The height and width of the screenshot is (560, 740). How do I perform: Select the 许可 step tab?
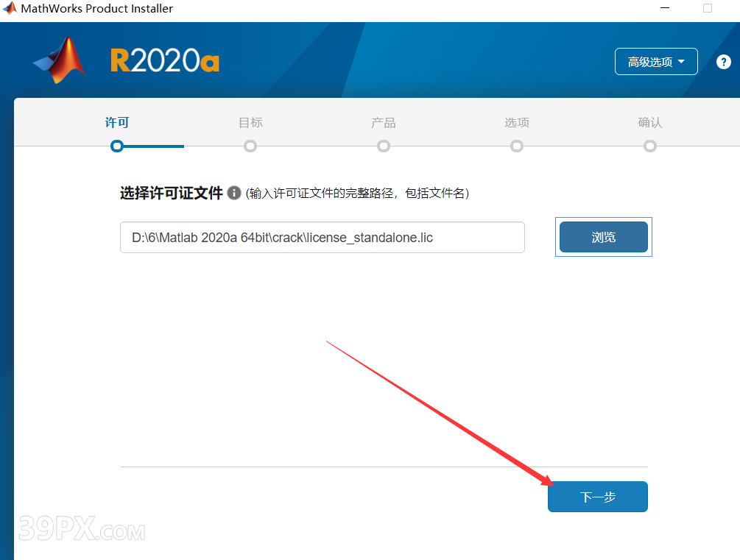116,123
